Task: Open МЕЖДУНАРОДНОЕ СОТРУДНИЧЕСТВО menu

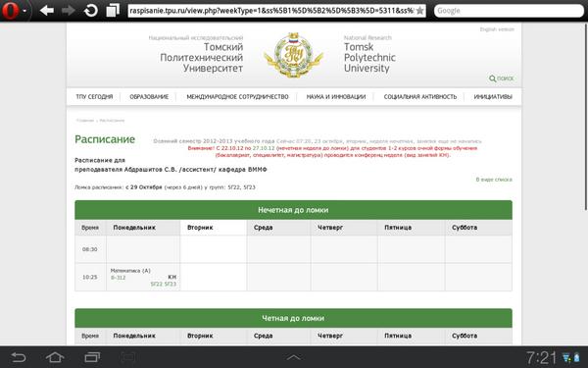Action: click(237, 97)
